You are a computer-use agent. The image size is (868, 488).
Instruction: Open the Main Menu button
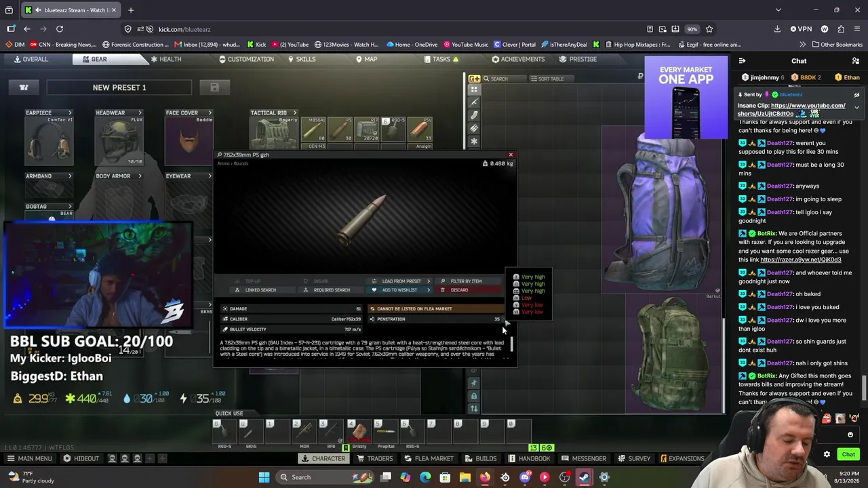coord(29,459)
